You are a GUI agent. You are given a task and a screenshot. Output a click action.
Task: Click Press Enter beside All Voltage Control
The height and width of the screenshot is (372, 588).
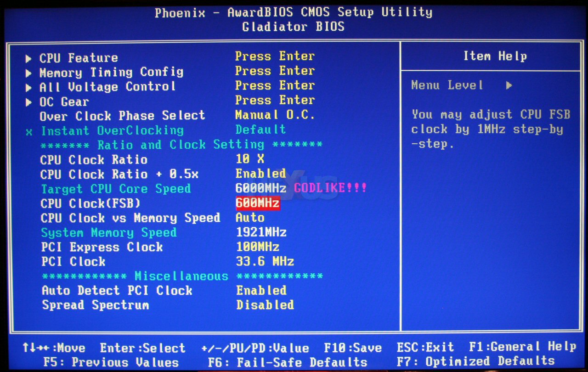275,86
